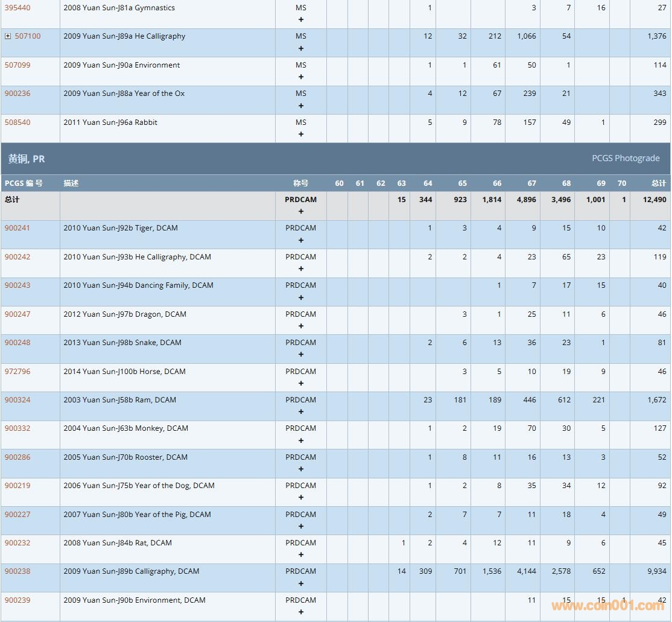Open coin number 900238 entry

[17, 571]
